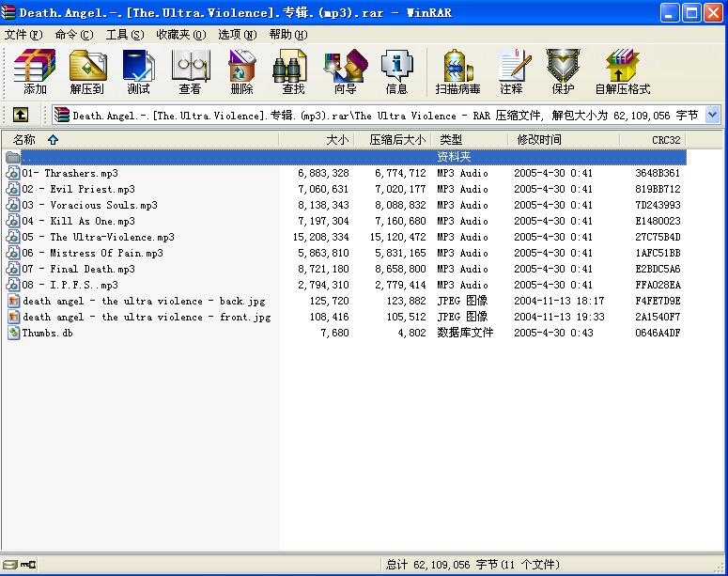Click CRC32 value FFA028EA
The width and height of the screenshot is (728, 576).
pyautogui.click(x=658, y=285)
